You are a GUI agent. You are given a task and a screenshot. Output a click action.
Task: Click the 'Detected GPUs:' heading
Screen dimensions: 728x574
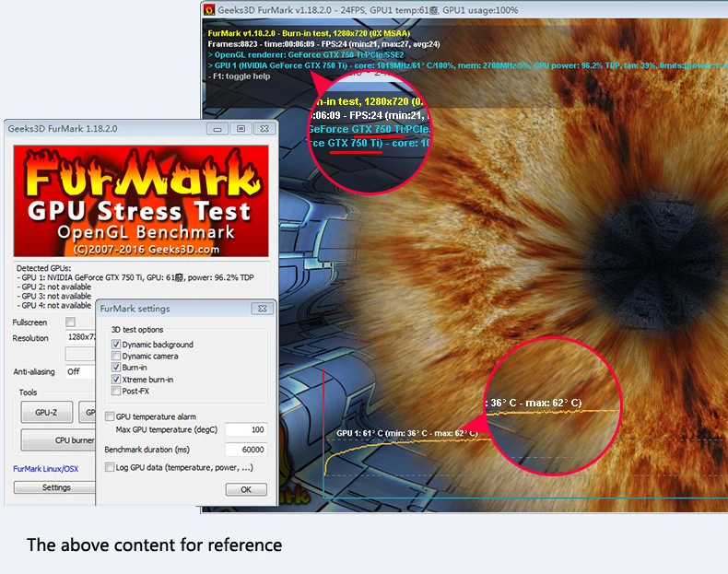click(43, 268)
